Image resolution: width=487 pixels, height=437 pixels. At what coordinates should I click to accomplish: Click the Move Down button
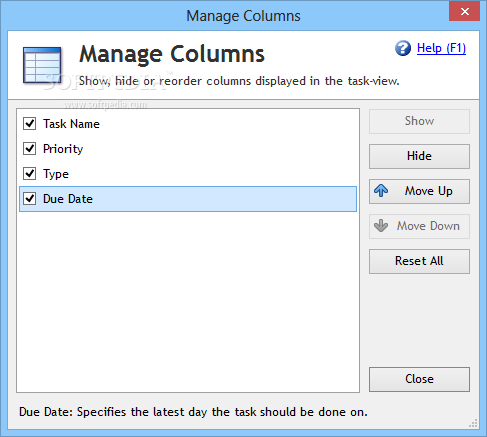[x=419, y=226]
